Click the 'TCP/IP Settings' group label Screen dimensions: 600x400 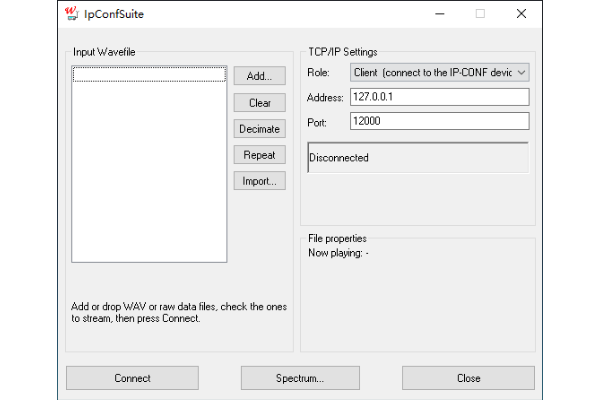(x=343, y=52)
